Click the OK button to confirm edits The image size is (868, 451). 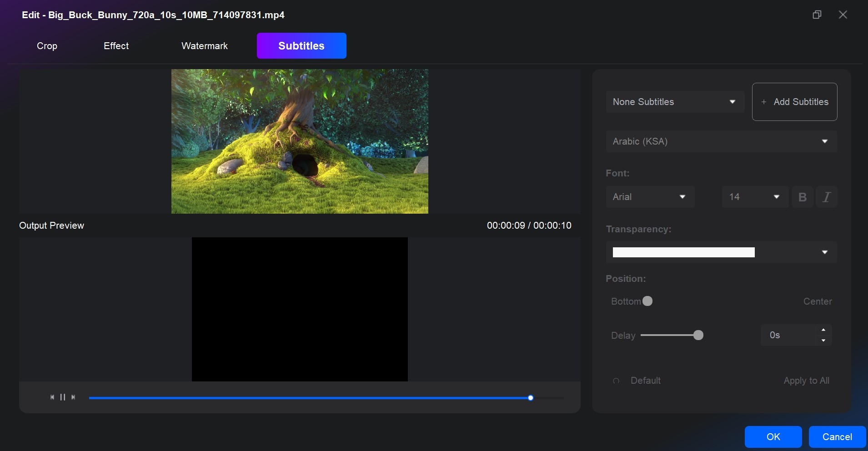point(773,437)
